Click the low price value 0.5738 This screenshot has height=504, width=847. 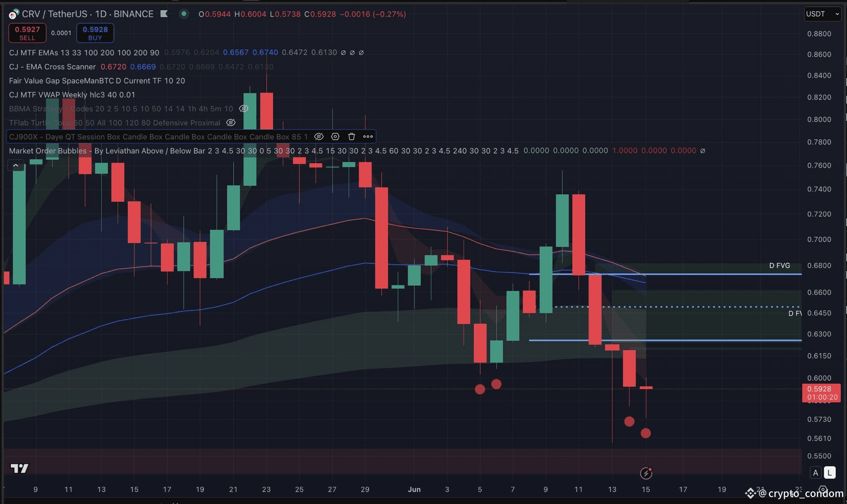[x=288, y=14]
